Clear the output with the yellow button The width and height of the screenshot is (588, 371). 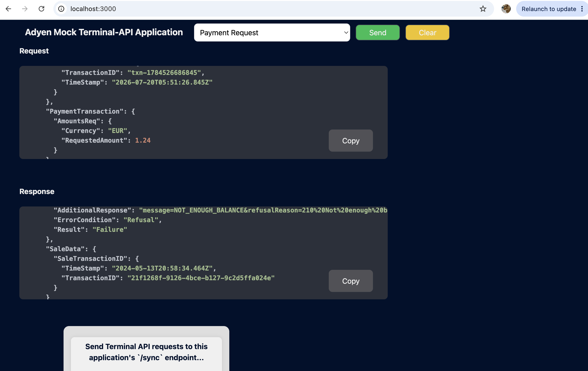427,32
